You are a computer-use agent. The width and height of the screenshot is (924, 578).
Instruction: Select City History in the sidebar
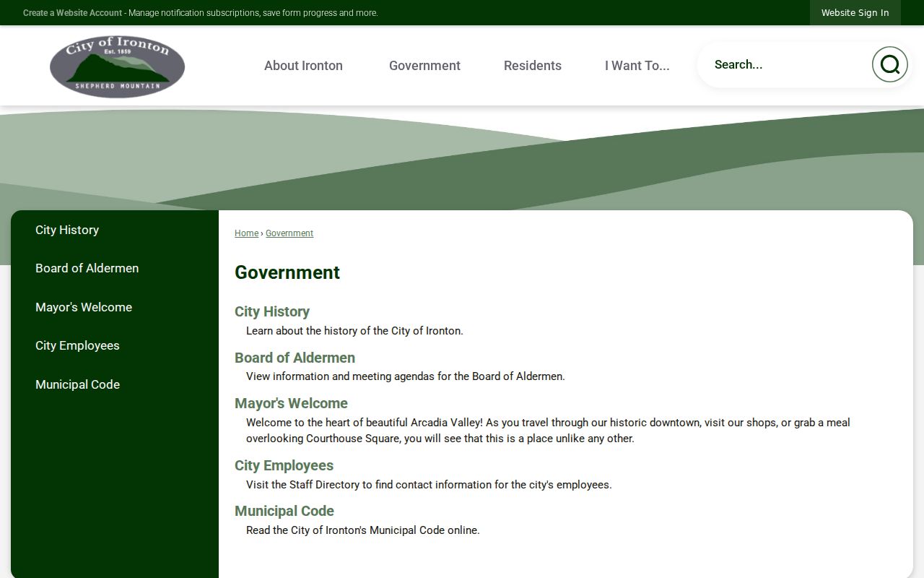tap(115, 230)
